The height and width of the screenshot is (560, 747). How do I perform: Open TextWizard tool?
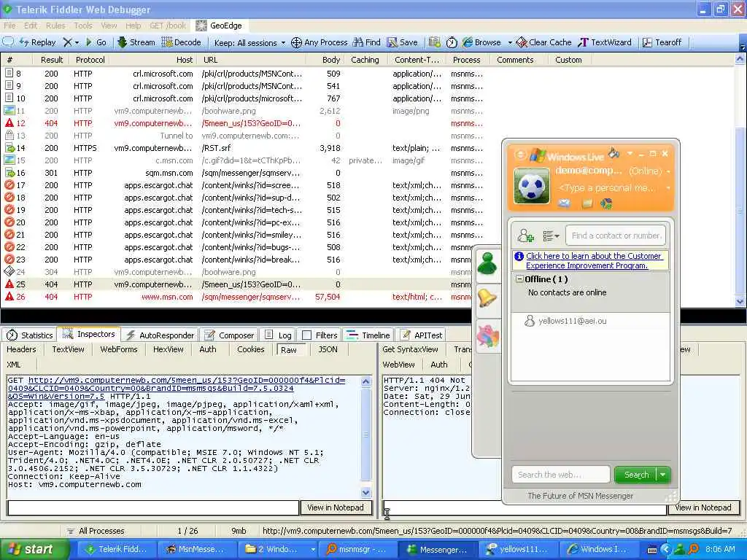(x=605, y=42)
